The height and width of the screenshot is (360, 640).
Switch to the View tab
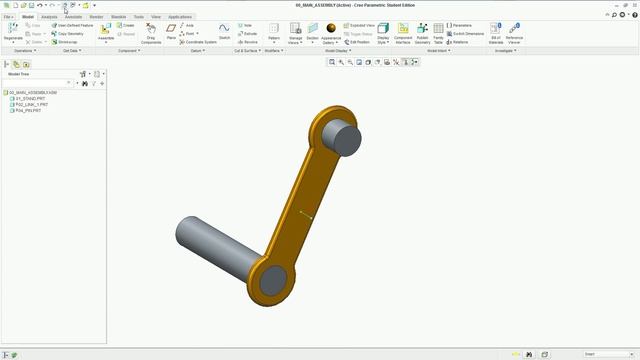156,17
